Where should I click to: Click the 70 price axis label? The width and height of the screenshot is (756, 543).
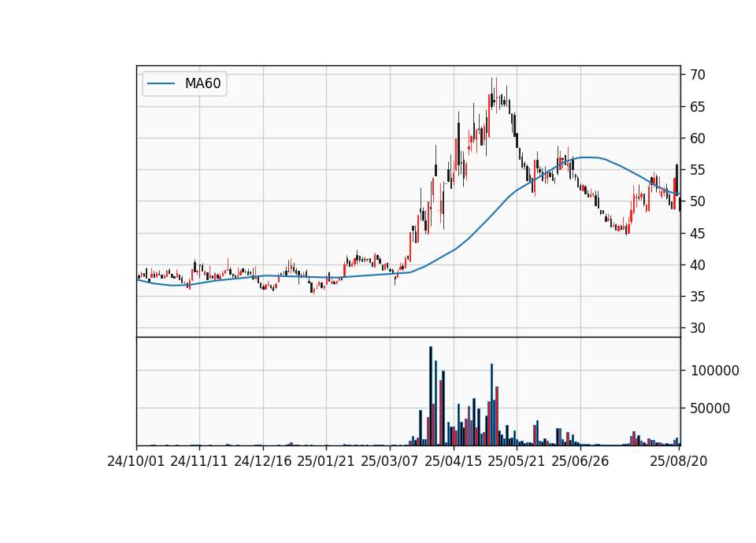[x=698, y=75]
